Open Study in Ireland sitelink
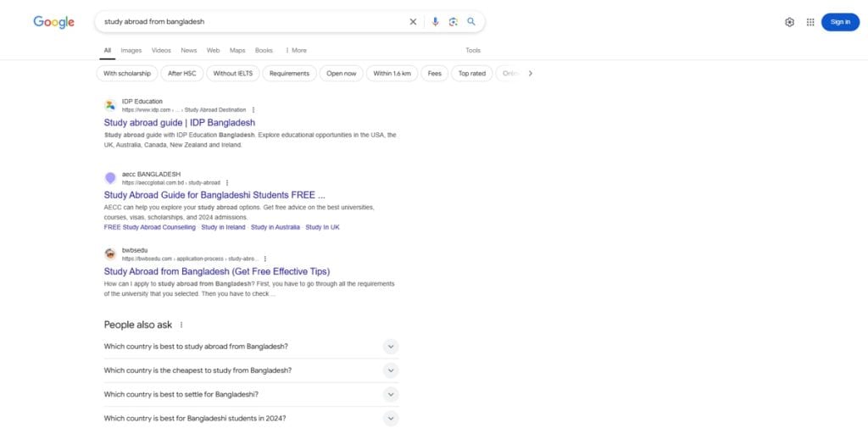The height and width of the screenshot is (428, 868). click(x=223, y=228)
